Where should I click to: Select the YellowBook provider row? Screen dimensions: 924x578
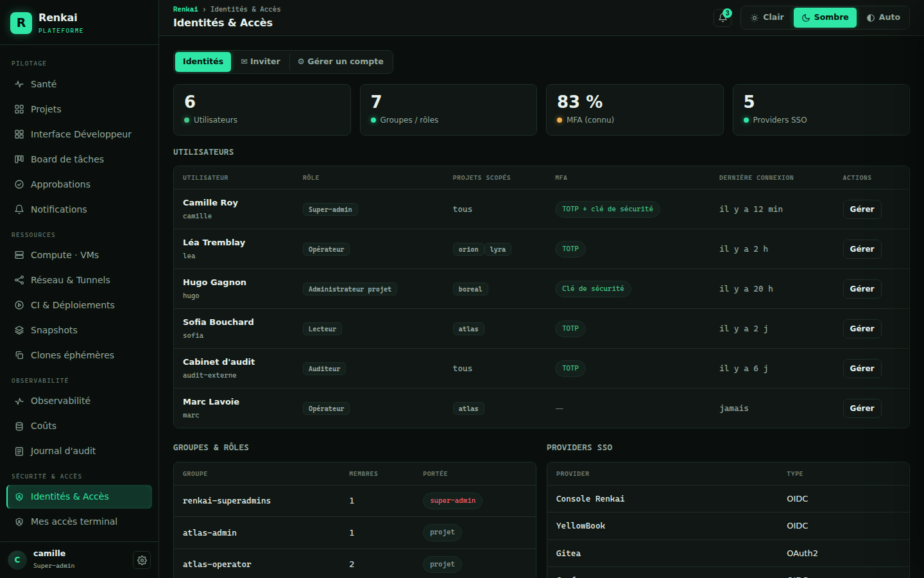[728, 526]
